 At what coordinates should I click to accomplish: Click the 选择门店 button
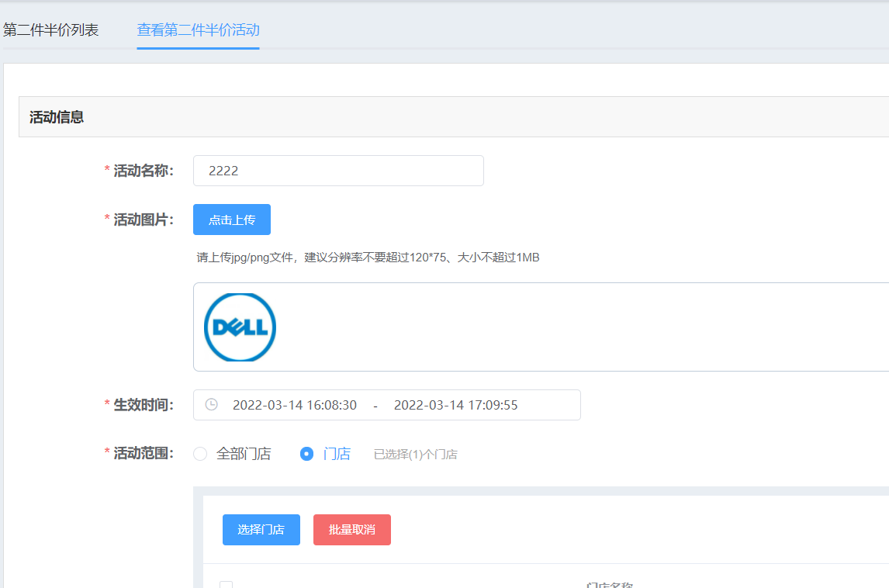click(261, 530)
